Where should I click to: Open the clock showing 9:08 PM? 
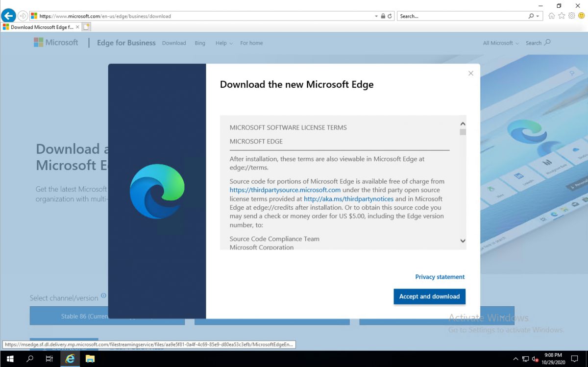[552, 359]
